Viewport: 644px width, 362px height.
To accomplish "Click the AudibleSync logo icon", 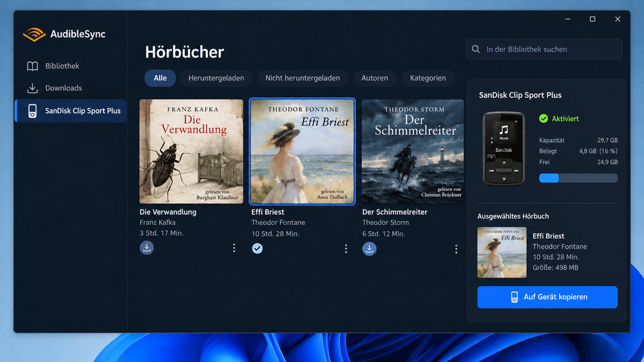I will [34, 34].
